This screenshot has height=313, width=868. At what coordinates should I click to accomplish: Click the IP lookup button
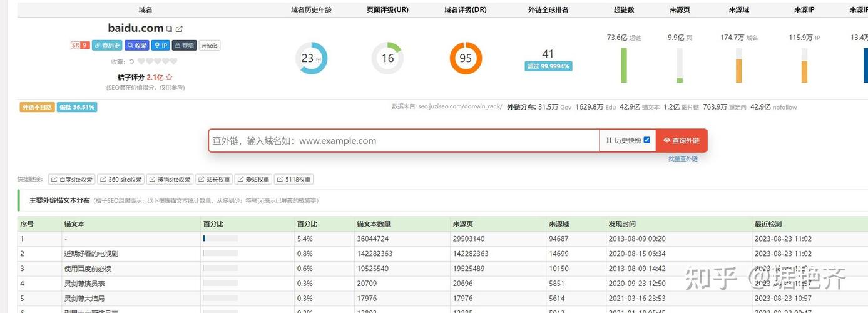(x=161, y=45)
